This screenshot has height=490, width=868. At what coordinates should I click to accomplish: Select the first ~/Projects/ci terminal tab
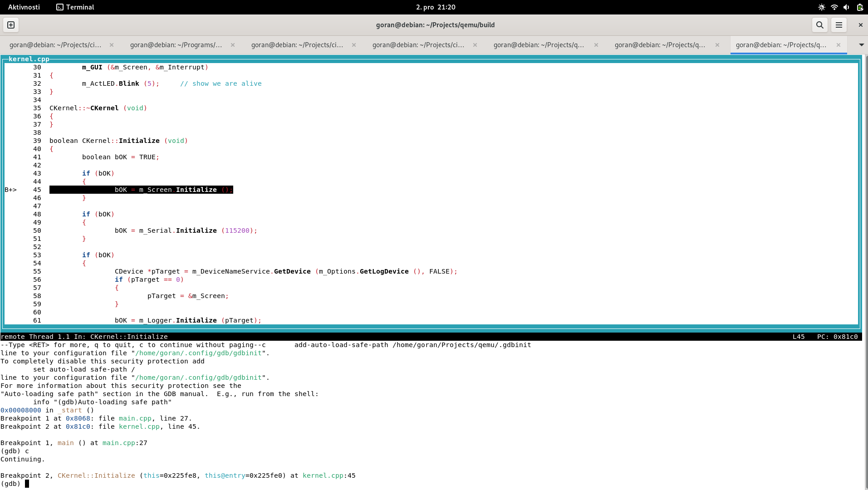pyautogui.click(x=55, y=45)
